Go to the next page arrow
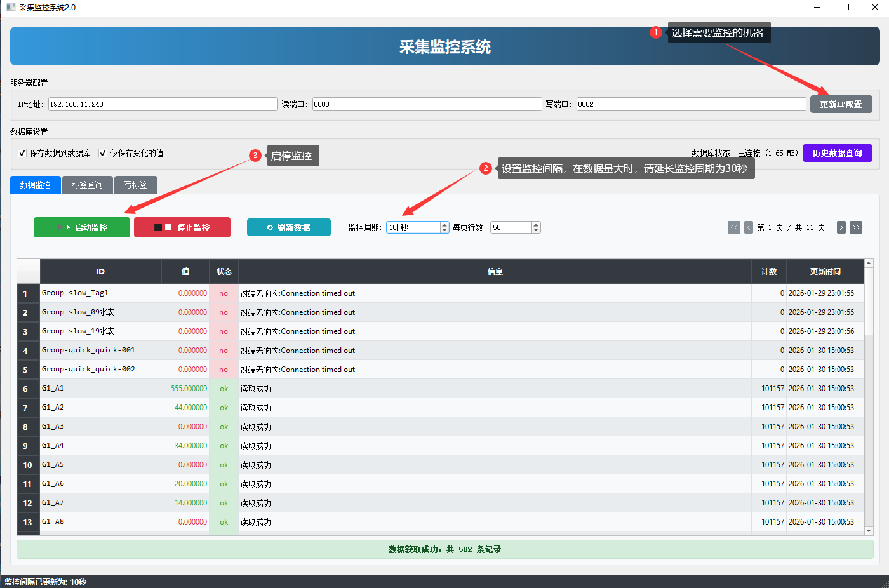The height and width of the screenshot is (588, 889). coord(841,227)
